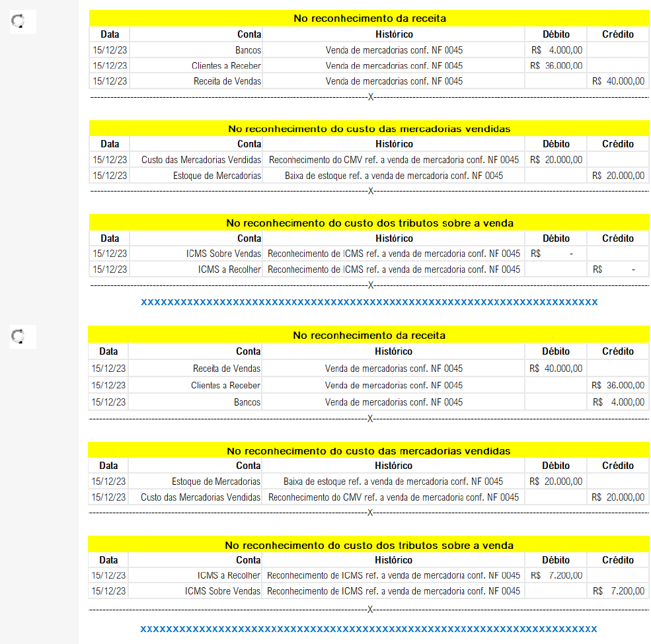Click Estoque de Mercadorias credit R$ 20.000,00
The height and width of the screenshot is (644, 651).
(618, 176)
